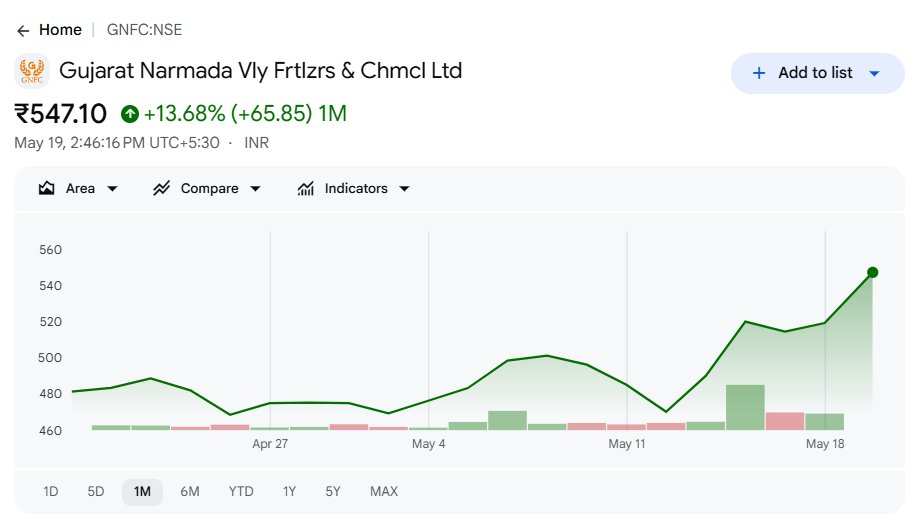Image resolution: width=917 pixels, height=523 pixels.
Task: Show the MAX time range
Action: (384, 491)
